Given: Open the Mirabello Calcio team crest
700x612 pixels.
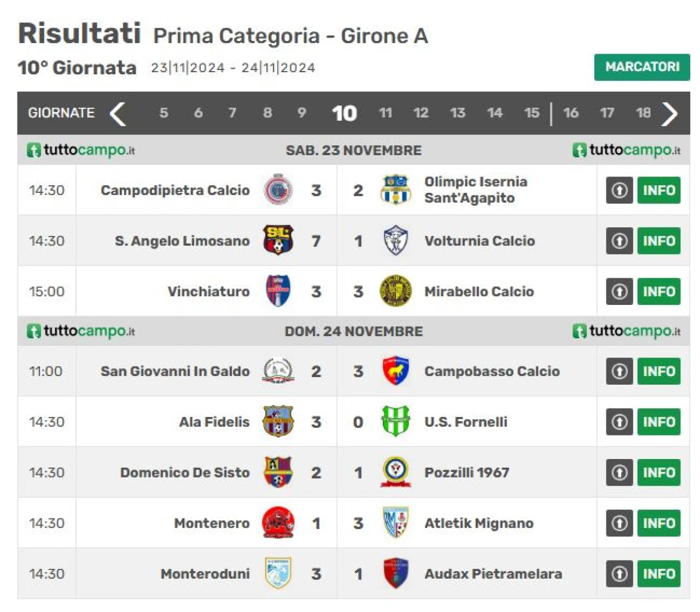Looking at the screenshot, I should point(395,291).
